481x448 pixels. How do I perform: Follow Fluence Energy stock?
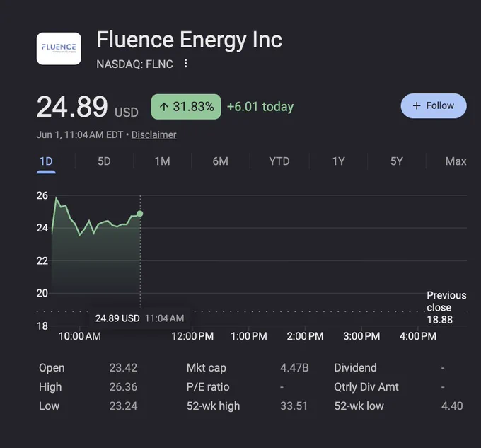click(x=434, y=106)
